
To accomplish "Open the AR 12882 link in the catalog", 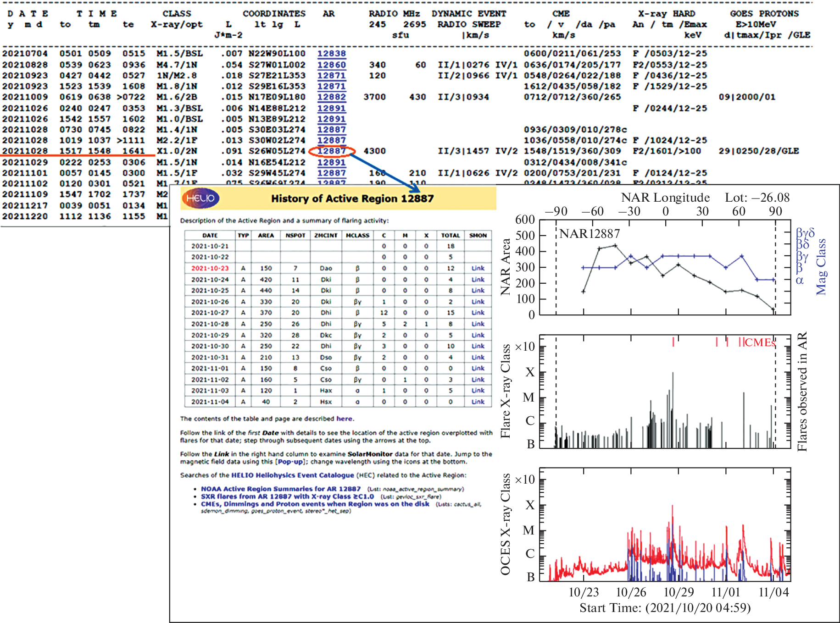I will click(331, 97).
